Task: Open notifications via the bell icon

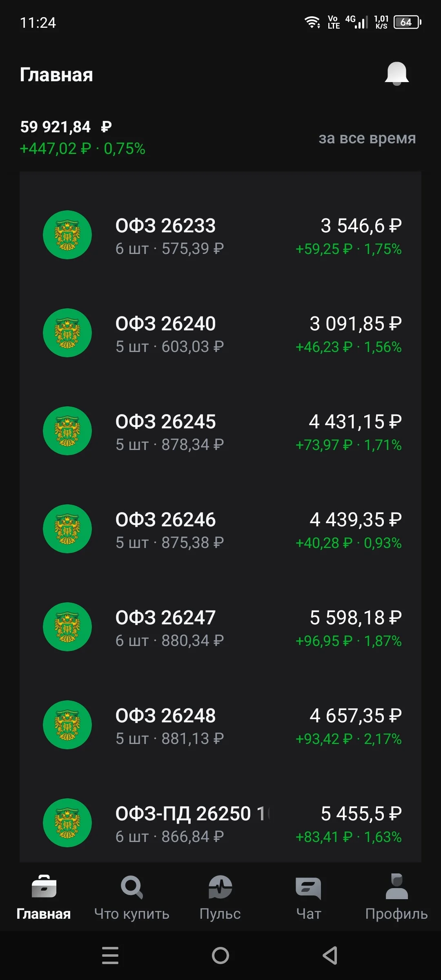Action: (x=396, y=74)
